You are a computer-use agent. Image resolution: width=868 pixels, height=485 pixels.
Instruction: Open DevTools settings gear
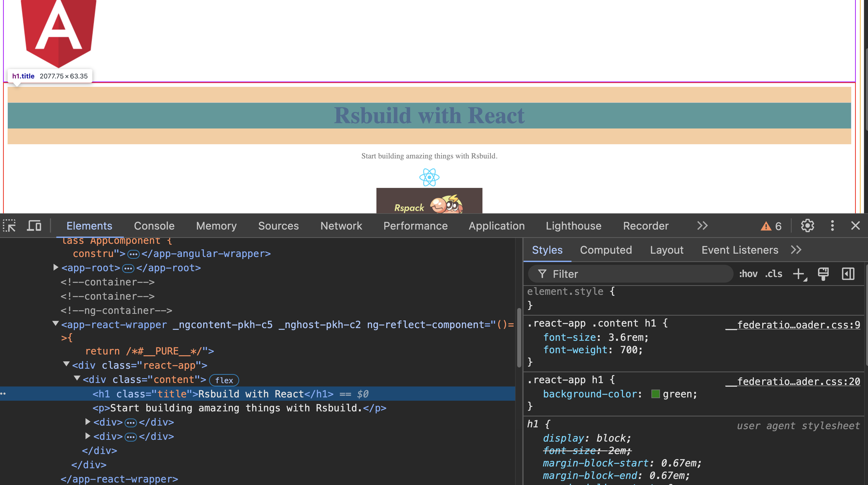[x=807, y=226]
